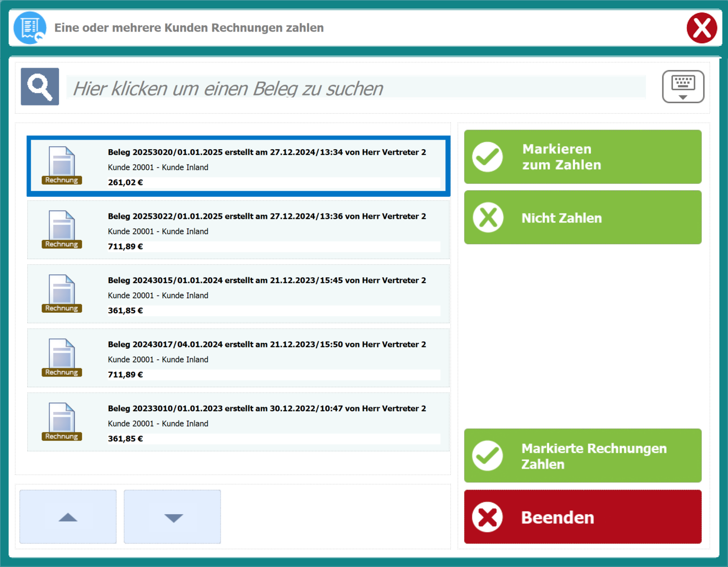Click the magnifying glass search icon
Image resolution: width=728 pixels, height=567 pixels.
coord(40,87)
